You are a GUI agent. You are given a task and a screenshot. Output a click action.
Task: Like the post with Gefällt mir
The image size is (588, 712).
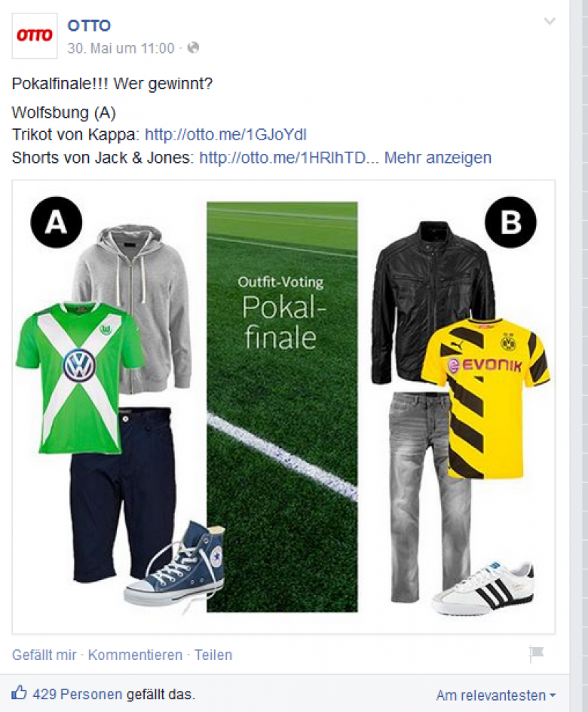[44, 655]
